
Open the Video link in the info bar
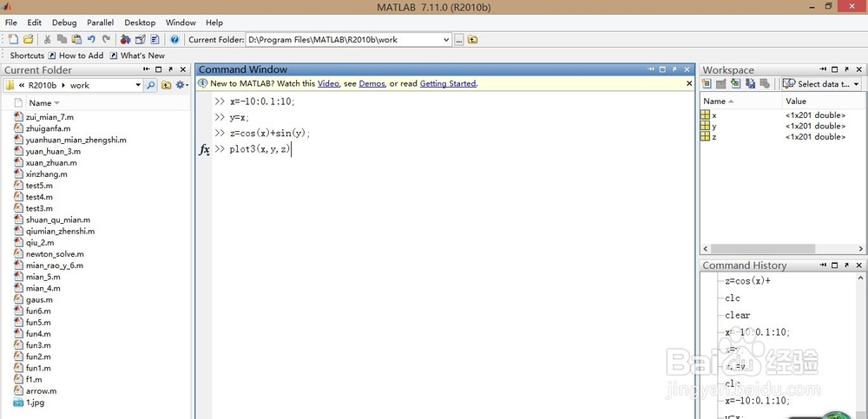coord(328,83)
